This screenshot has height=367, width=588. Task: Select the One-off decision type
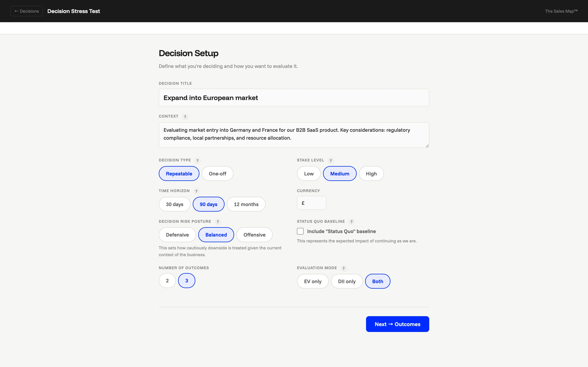217,173
